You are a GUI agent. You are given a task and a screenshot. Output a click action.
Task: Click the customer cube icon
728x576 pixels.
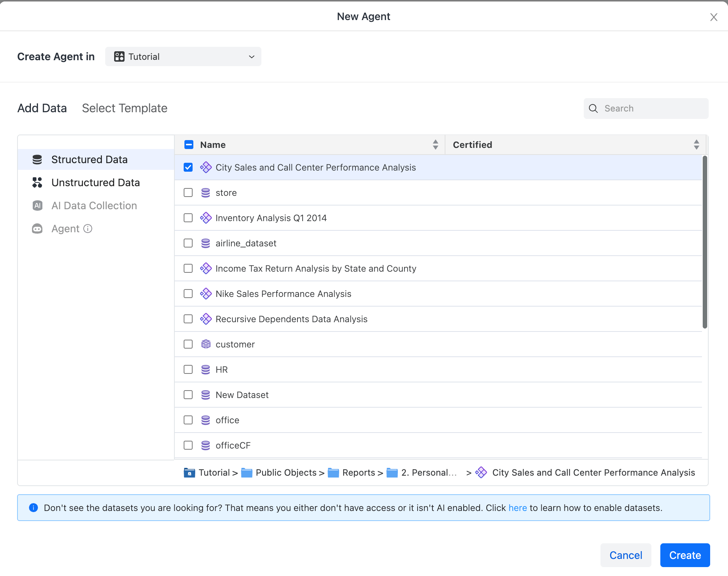coord(206,344)
